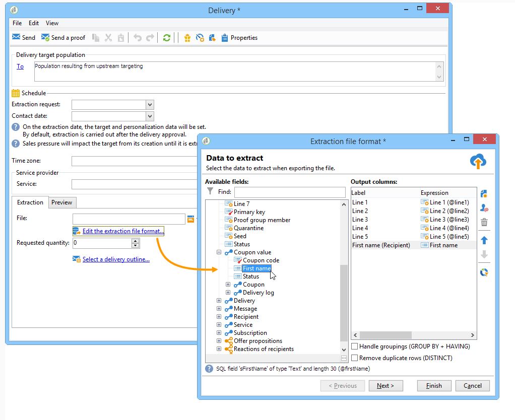Click the Next button
This screenshot has width=515, height=420.
pyautogui.click(x=385, y=386)
